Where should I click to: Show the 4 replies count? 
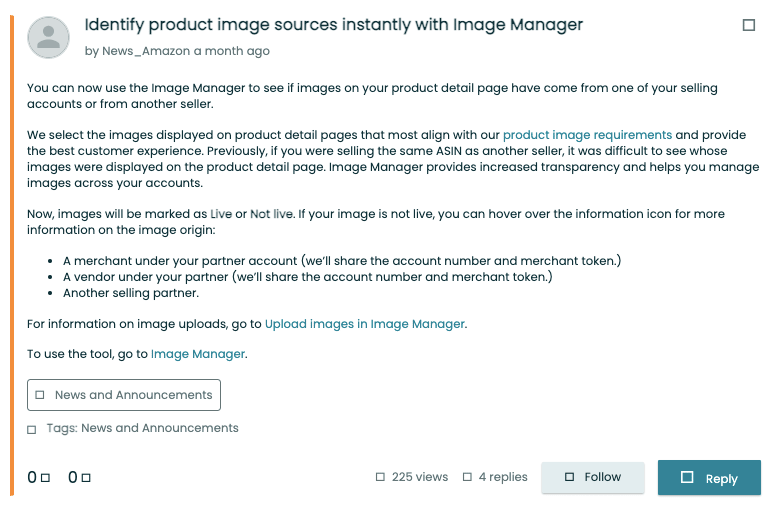pos(503,477)
